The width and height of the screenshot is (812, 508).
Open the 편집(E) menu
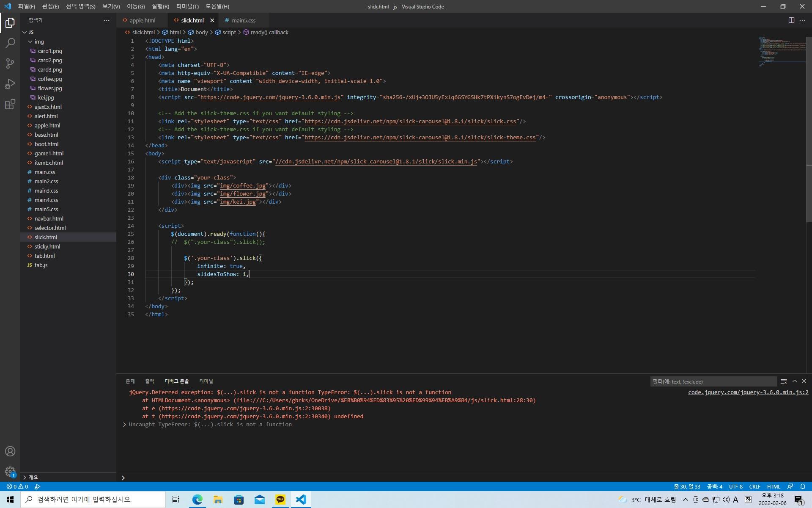pos(50,6)
